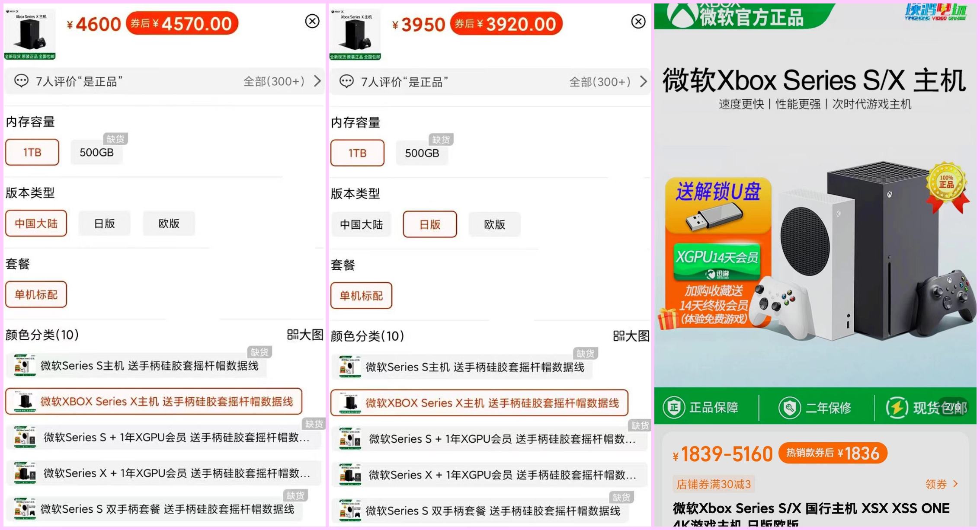Image resolution: width=980 pixels, height=530 pixels.
Task: Tap the 送解锁U盘 promo image
Action: pos(718,206)
